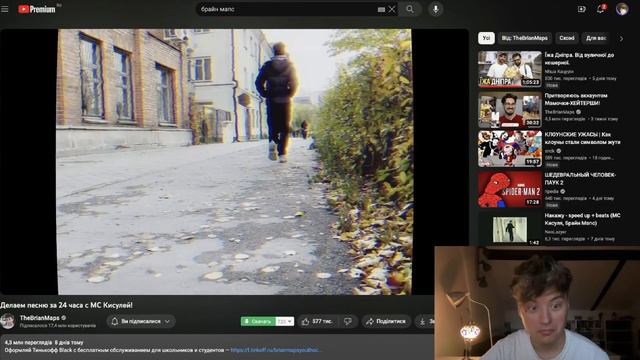The height and width of the screenshot is (360, 640).
Task: Open Накажу - speed up + beats title
Action: point(582,219)
